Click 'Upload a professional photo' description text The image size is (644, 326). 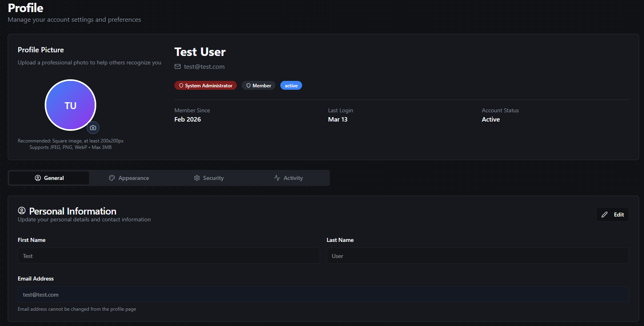click(x=89, y=62)
